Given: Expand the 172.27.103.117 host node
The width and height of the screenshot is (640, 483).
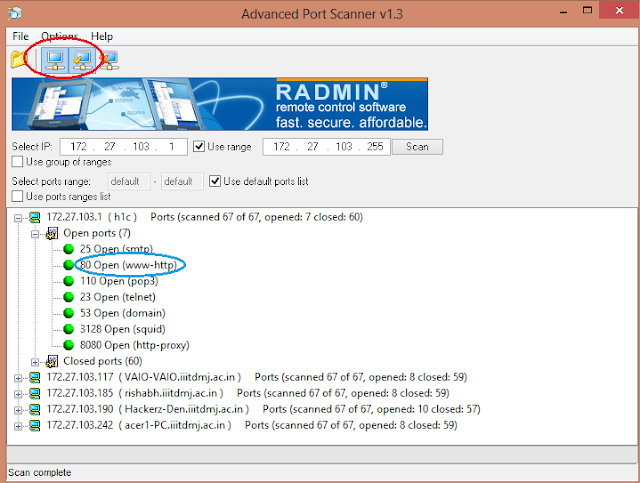Looking at the screenshot, I should (x=18, y=378).
